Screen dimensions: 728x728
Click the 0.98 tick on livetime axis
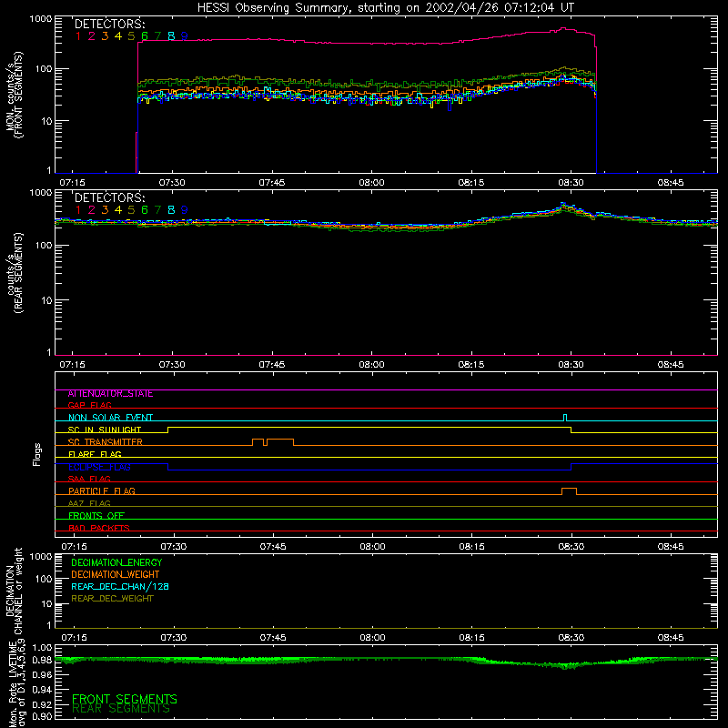pyautogui.click(x=42, y=661)
